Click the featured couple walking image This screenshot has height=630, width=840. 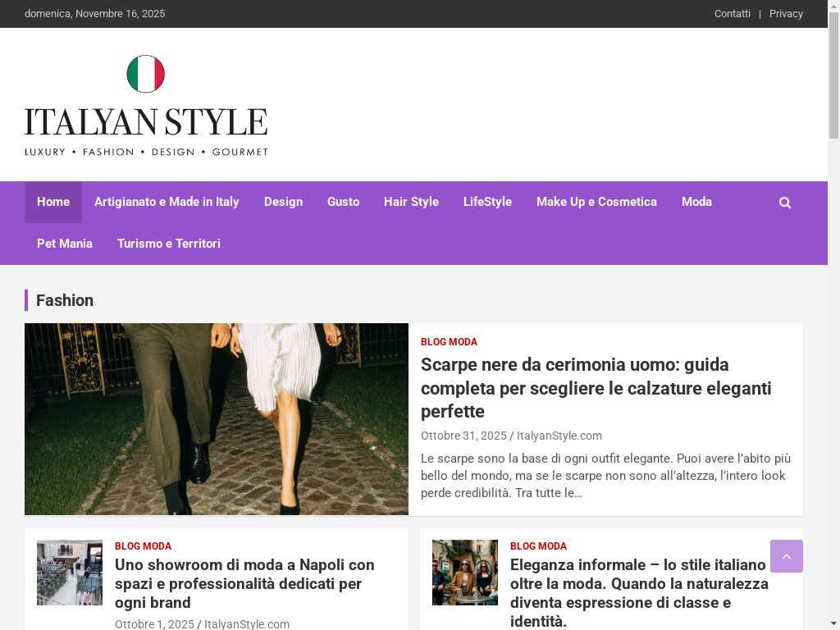point(217,419)
